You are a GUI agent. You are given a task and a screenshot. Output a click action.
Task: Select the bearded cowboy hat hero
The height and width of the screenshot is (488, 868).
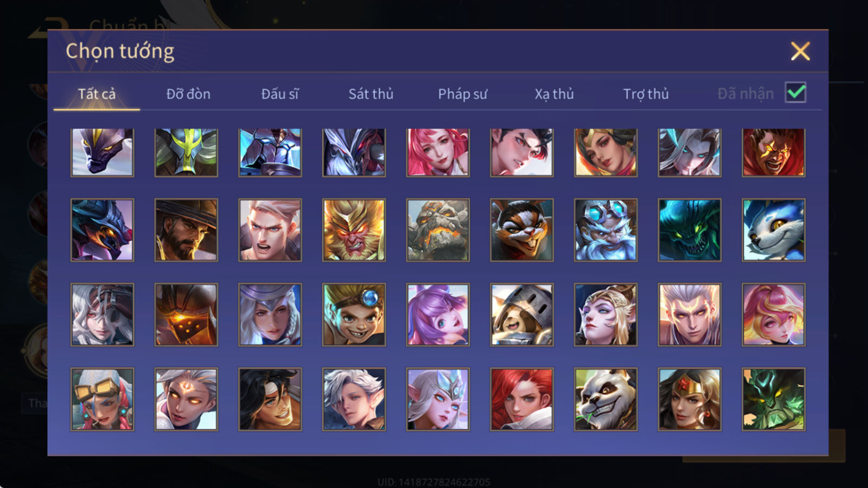tap(186, 230)
